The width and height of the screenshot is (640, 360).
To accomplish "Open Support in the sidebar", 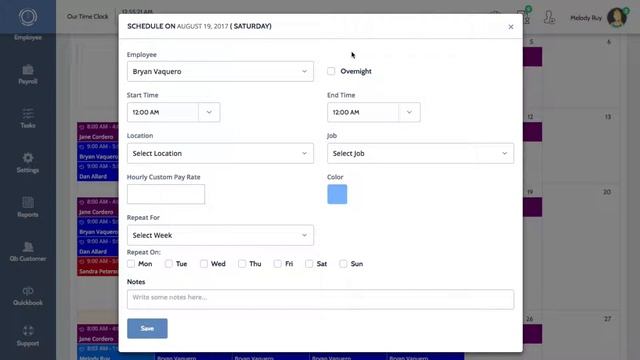I will (28, 337).
